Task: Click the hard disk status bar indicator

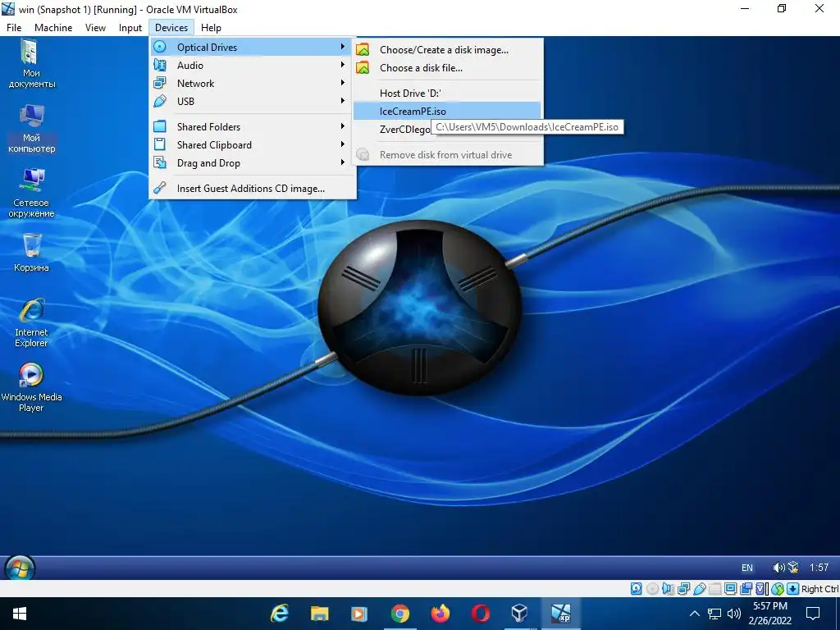Action: [637, 589]
